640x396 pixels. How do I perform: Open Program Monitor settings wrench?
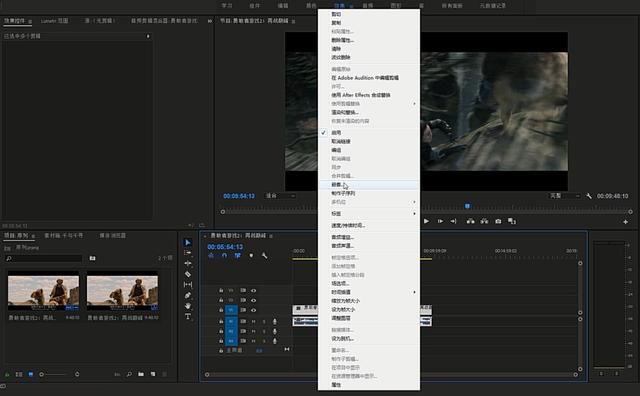click(589, 196)
